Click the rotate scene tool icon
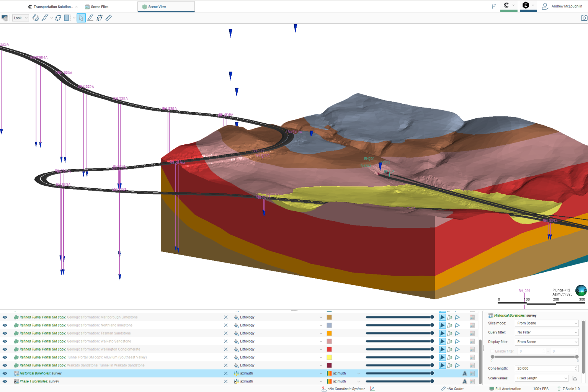 [36, 18]
